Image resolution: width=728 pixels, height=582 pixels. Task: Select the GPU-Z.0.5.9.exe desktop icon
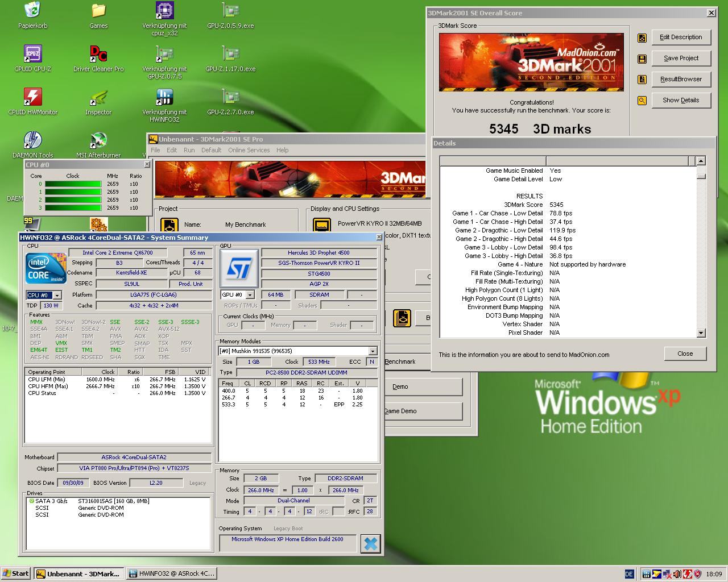pos(230,15)
